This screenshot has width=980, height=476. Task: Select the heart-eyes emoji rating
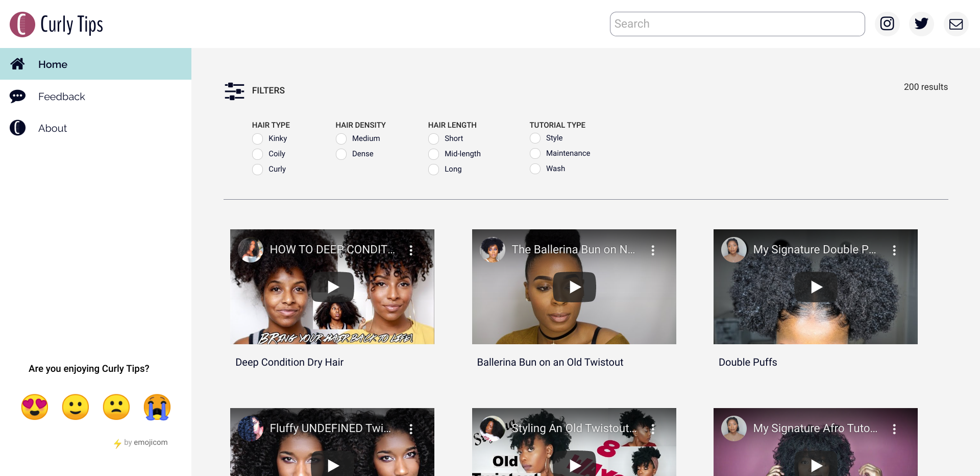tap(35, 407)
